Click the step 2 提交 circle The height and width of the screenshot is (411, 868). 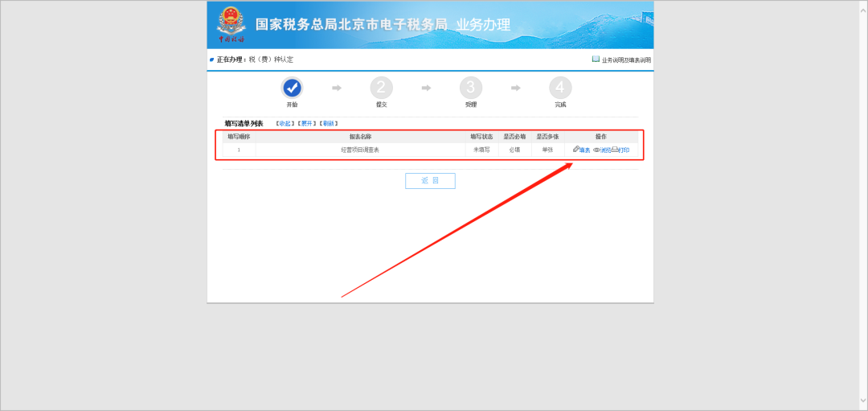(381, 88)
